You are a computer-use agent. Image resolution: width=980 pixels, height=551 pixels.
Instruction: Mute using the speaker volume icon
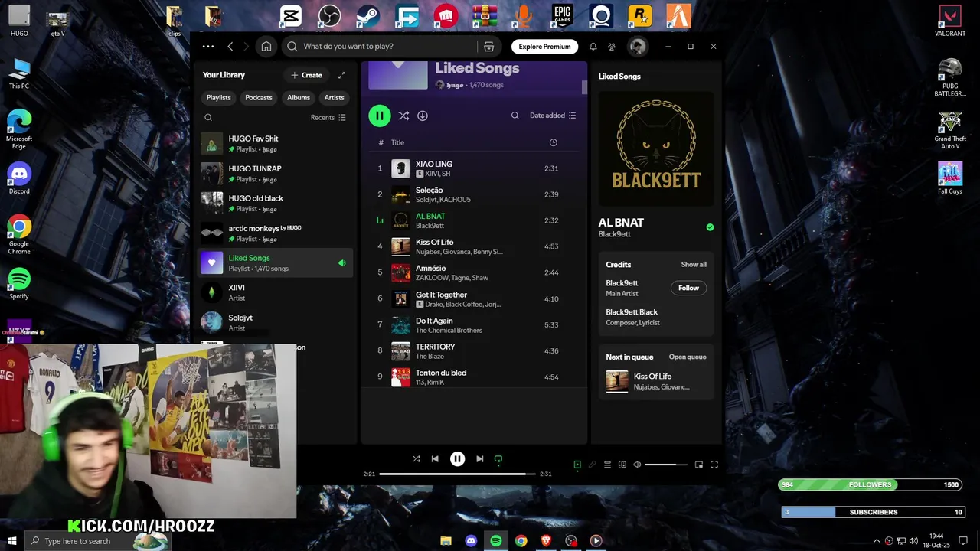[x=637, y=465]
